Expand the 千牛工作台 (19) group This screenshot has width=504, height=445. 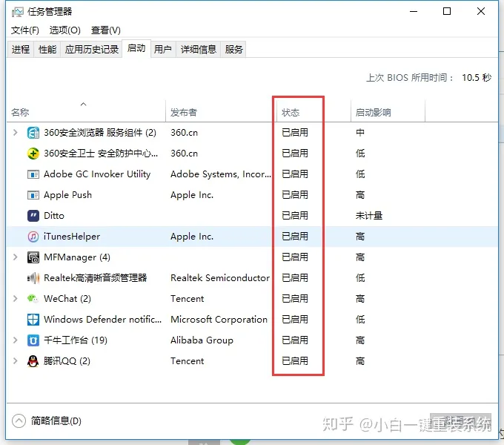pyautogui.click(x=16, y=340)
